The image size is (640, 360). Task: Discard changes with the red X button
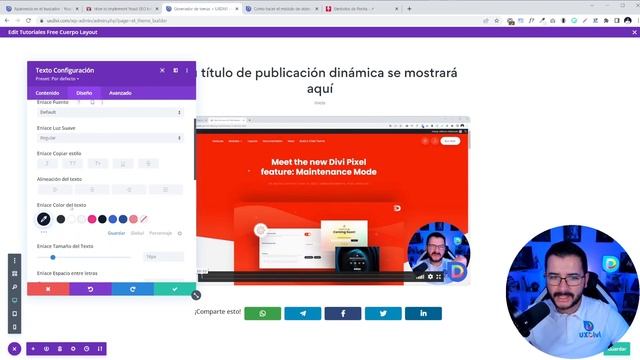tap(48, 289)
